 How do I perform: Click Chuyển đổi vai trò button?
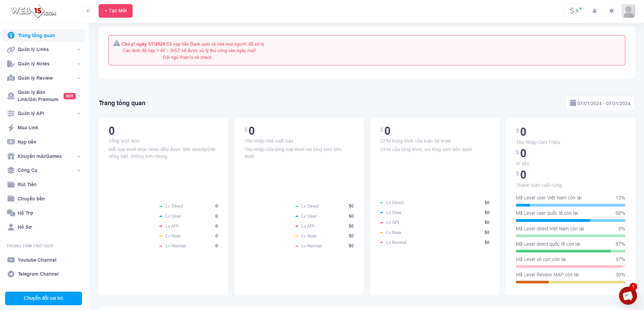coord(44,298)
